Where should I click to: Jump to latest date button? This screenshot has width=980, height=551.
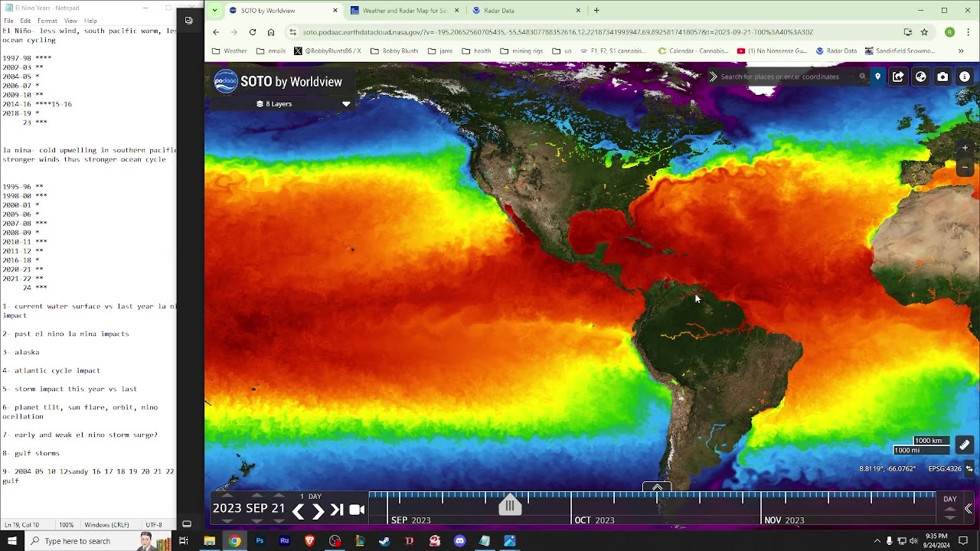click(337, 510)
